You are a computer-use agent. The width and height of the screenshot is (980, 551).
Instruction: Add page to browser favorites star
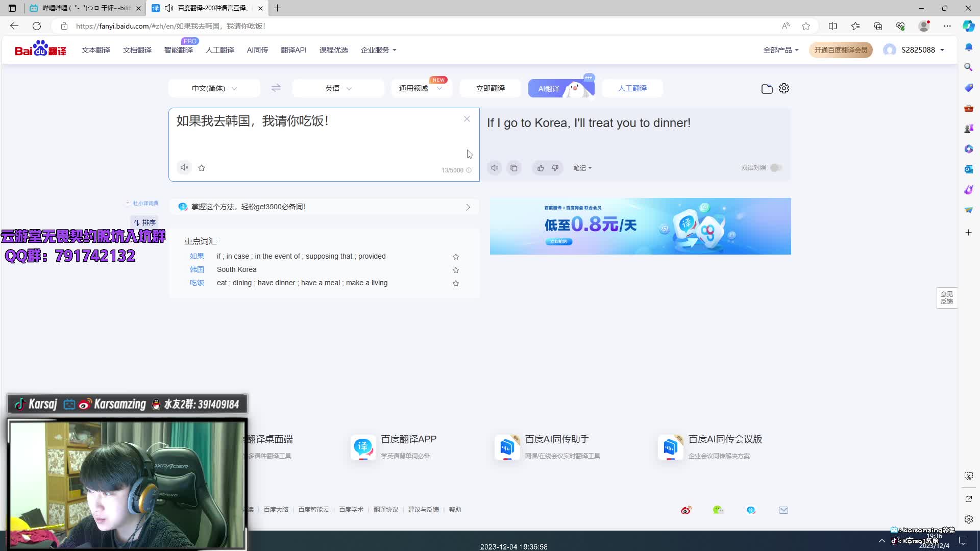pyautogui.click(x=806, y=26)
